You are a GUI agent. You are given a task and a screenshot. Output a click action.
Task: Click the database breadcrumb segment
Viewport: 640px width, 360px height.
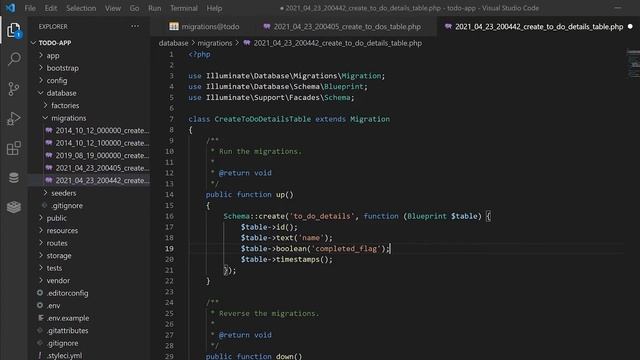tap(173, 43)
